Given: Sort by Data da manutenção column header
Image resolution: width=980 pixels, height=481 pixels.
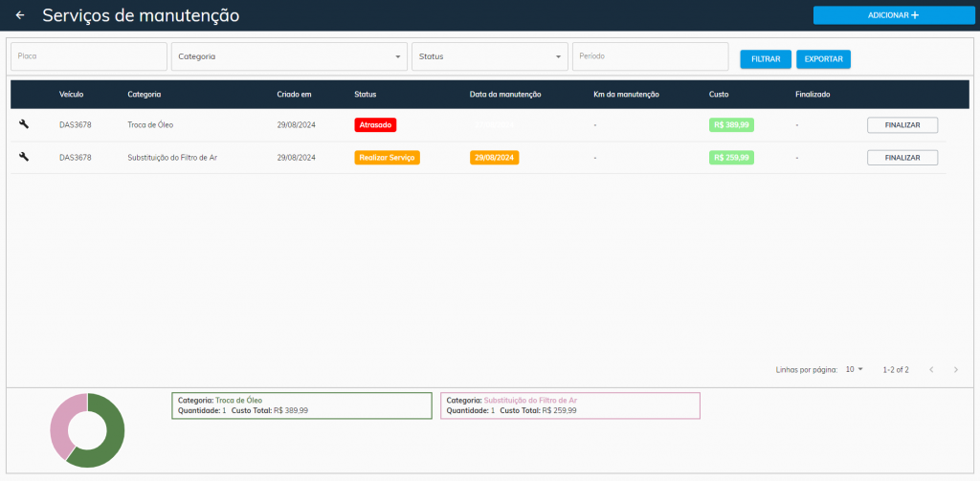Looking at the screenshot, I should point(505,95).
